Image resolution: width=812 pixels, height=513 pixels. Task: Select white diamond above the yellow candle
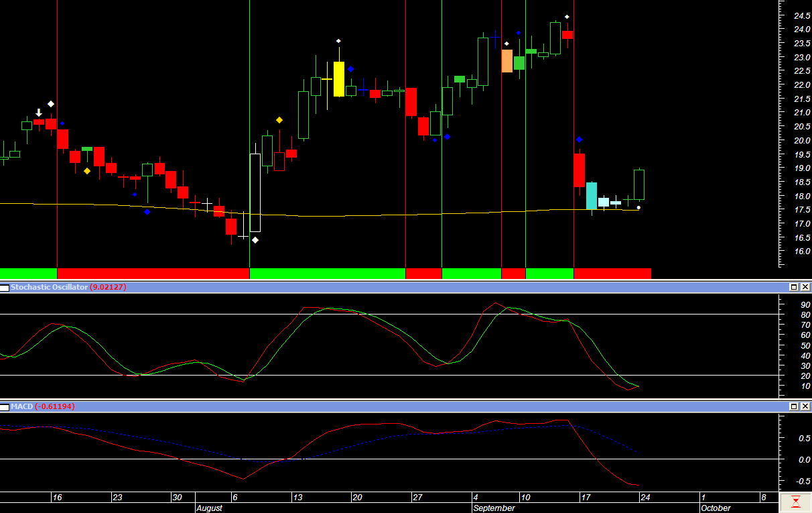(338, 41)
